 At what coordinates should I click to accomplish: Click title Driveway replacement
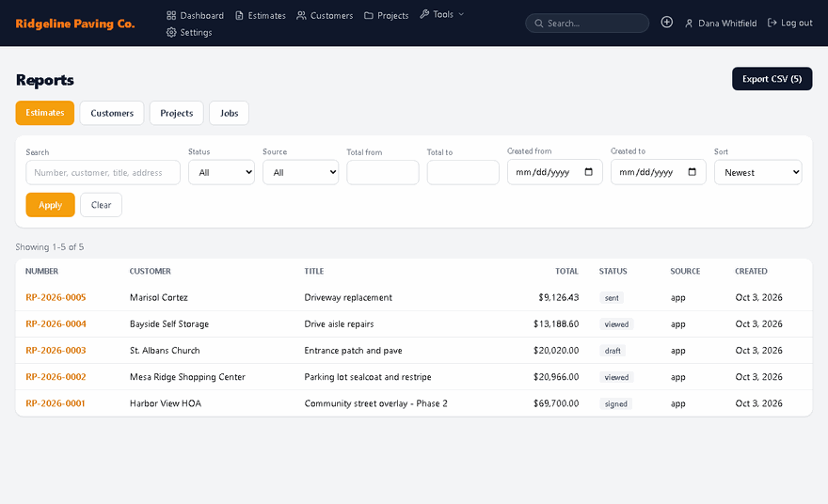pyautogui.click(x=348, y=298)
